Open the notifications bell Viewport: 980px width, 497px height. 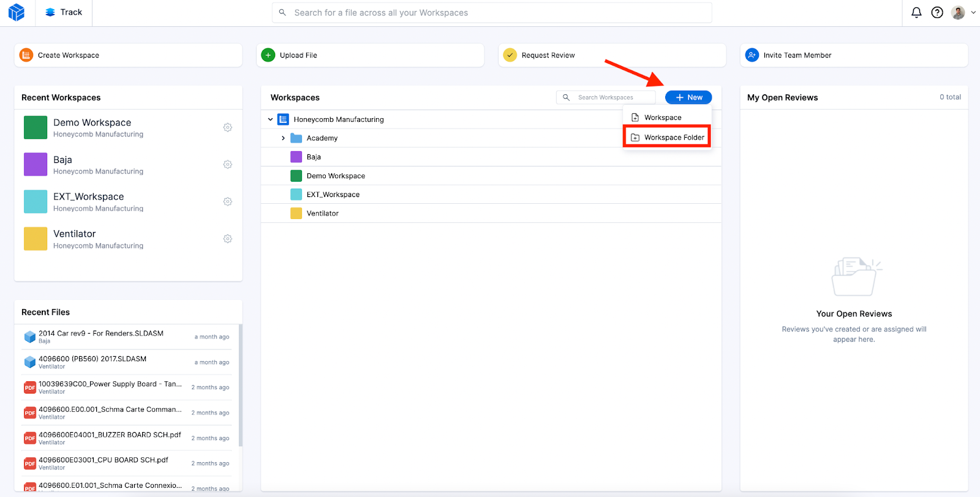tap(916, 13)
